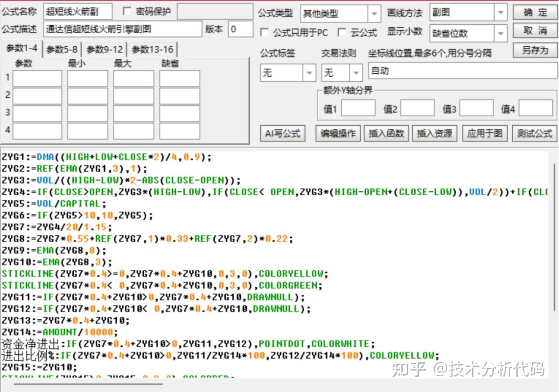559x392 pixels.
Task: Click the code line ZYG7:=ZYG4/20/1.15
Action: [x=57, y=227]
